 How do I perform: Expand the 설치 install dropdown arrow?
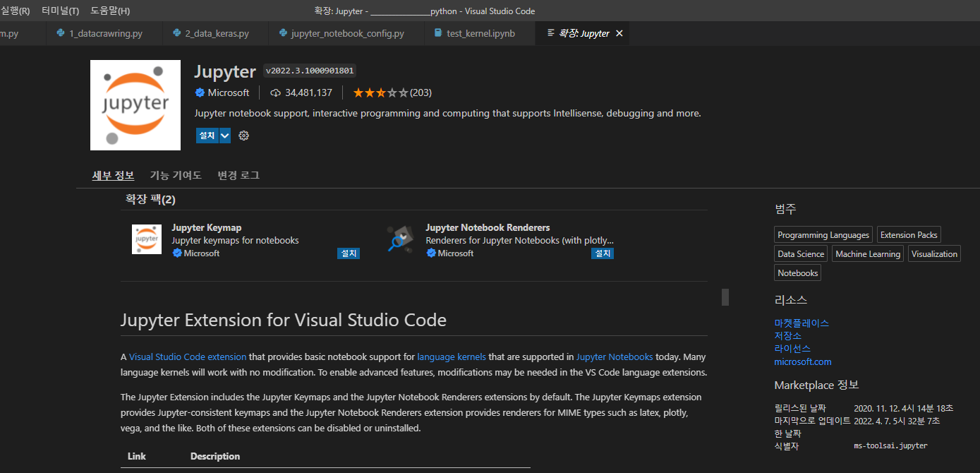pos(225,136)
